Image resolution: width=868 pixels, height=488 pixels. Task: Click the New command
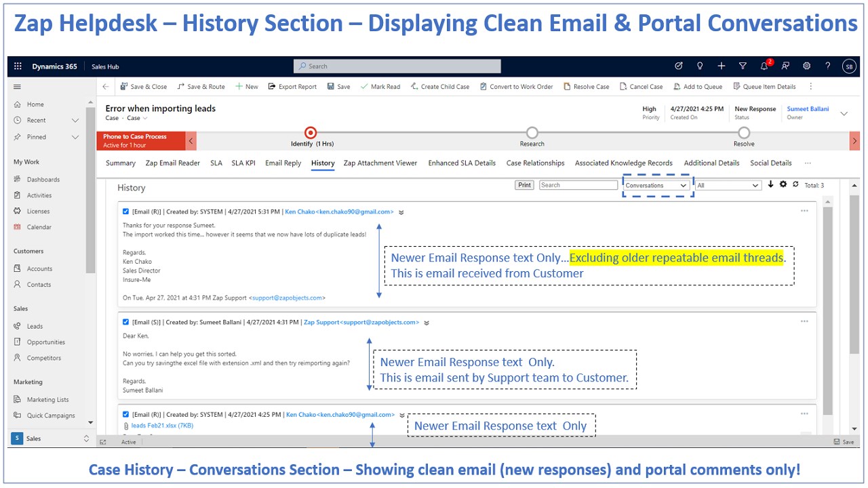pyautogui.click(x=247, y=87)
